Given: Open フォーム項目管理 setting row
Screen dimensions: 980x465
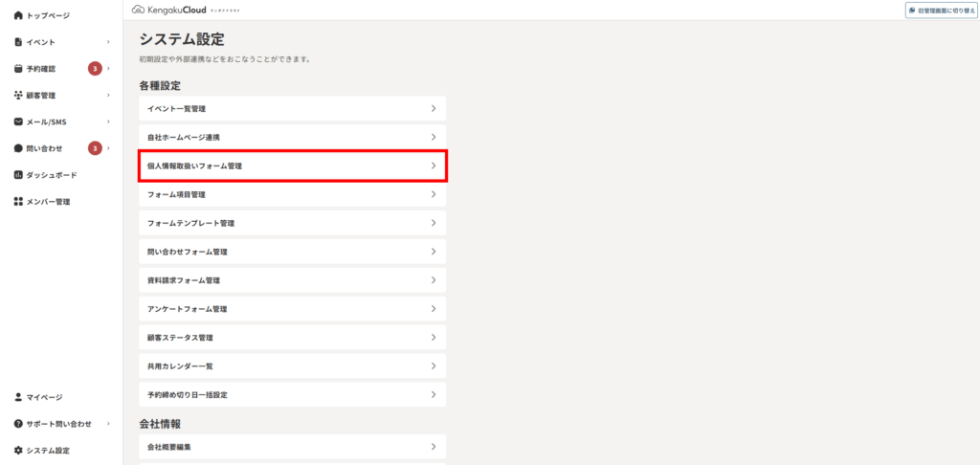Looking at the screenshot, I should [293, 194].
